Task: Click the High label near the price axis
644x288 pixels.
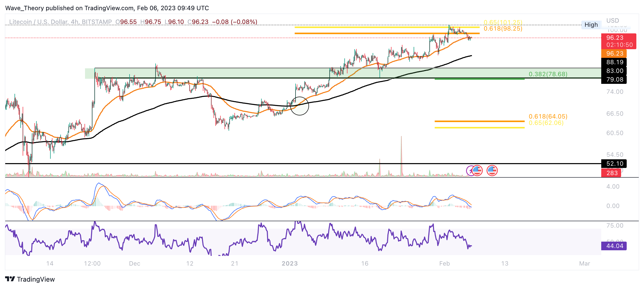Action: click(x=591, y=25)
